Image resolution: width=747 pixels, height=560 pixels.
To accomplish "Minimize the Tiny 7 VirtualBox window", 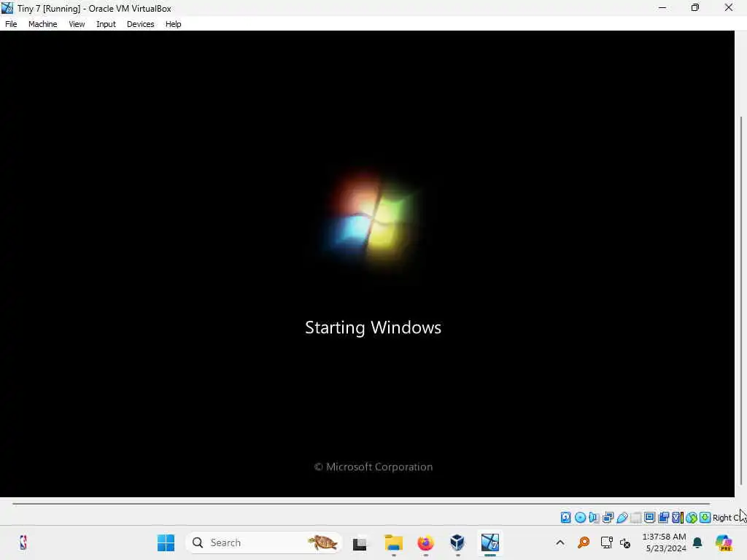I will pos(662,7).
